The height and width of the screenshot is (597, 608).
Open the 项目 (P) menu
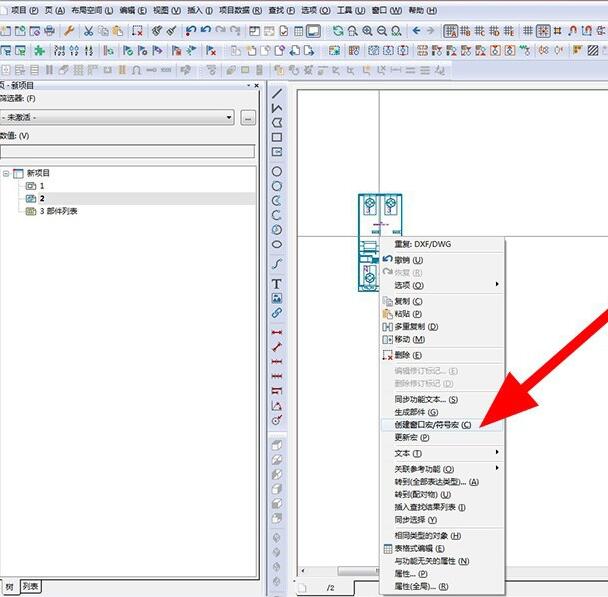(x=24, y=10)
